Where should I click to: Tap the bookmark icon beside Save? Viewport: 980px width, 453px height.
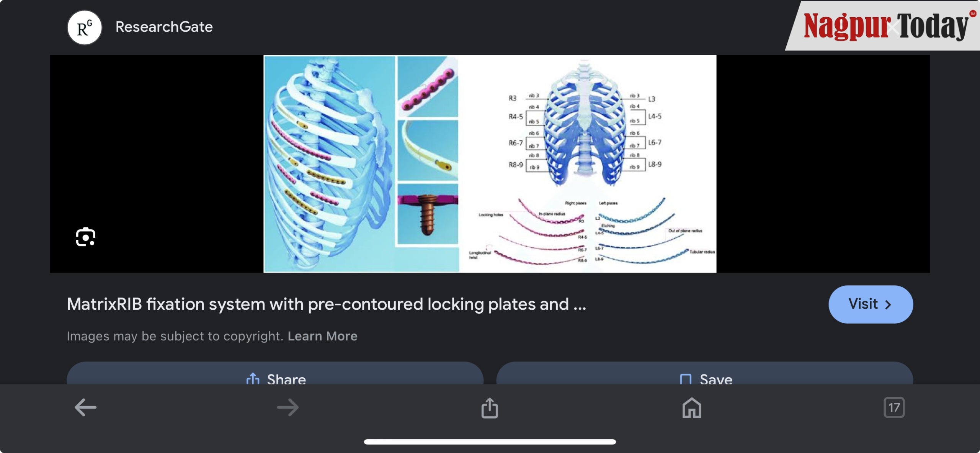pos(685,379)
